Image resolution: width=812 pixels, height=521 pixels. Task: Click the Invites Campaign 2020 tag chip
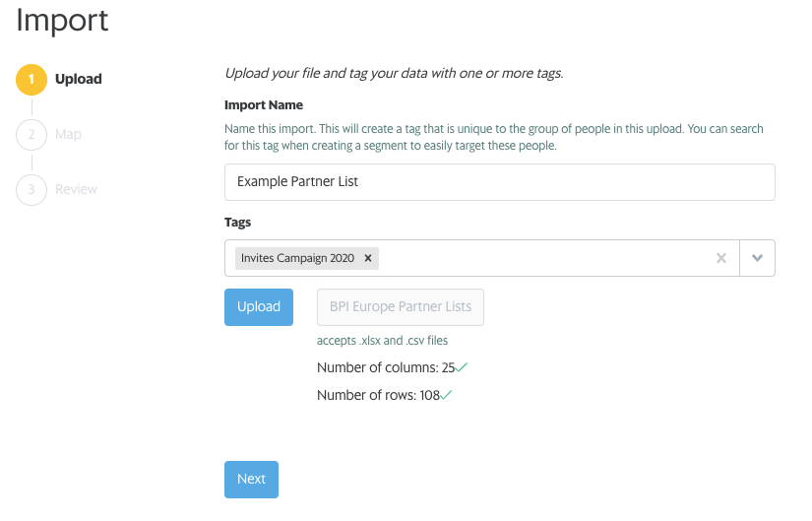296,258
